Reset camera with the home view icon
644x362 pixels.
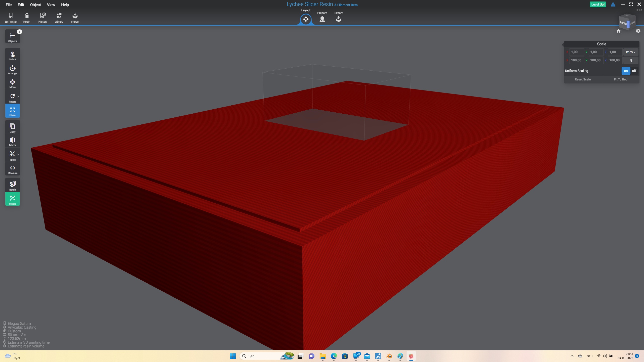(619, 31)
